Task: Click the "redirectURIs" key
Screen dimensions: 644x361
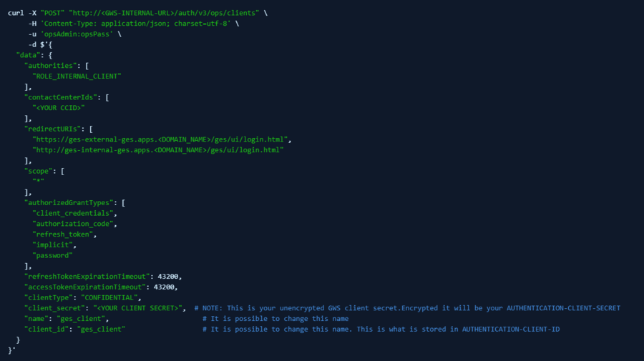Action: pyautogui.click(x=52, y=129)
